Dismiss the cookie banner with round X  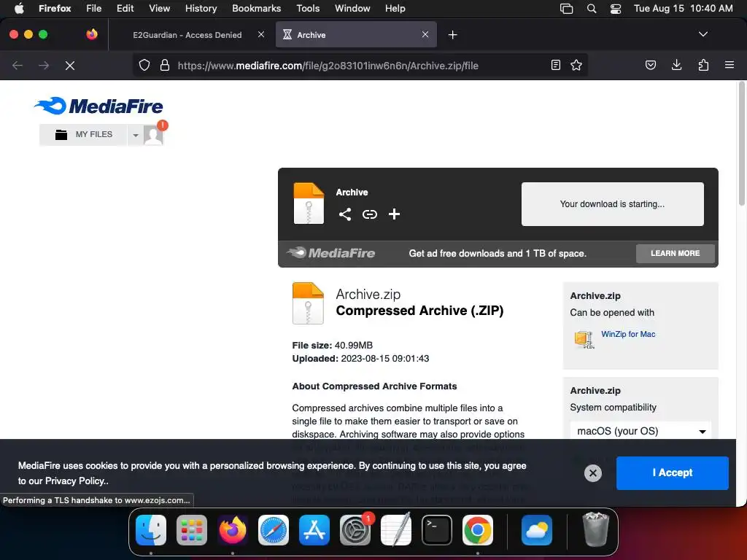coord(593,472)
